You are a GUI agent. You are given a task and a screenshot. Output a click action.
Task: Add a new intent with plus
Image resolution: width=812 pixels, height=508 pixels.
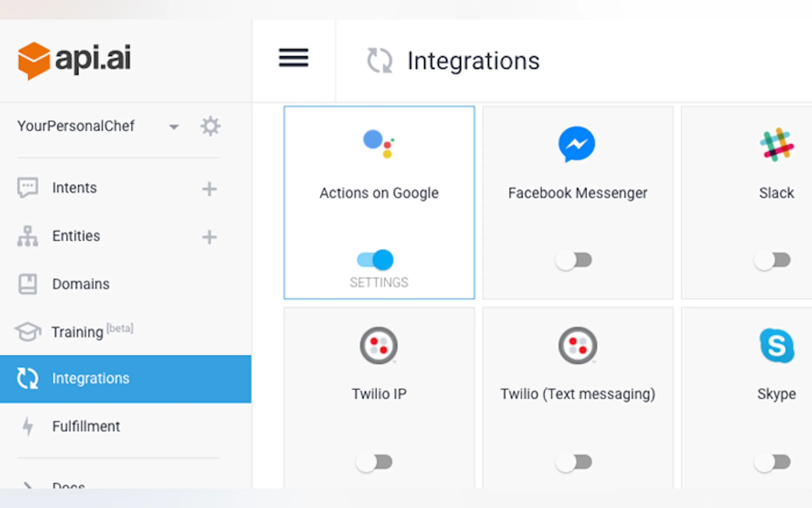pyautogui.click(x=209, y=189)
